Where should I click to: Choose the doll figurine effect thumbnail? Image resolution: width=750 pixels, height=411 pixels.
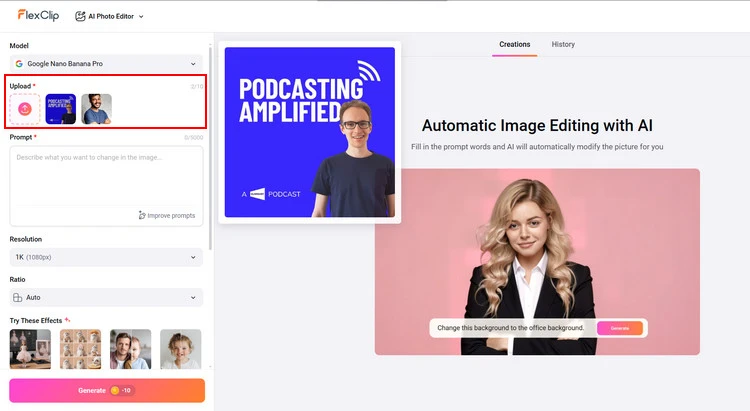pyautogui.click(x=30, y=349)
